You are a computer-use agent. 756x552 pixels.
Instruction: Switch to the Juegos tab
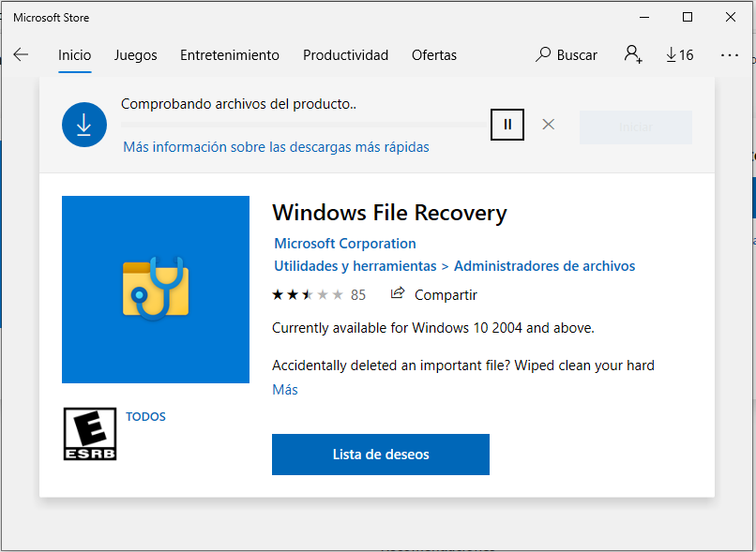coord(135,55)
